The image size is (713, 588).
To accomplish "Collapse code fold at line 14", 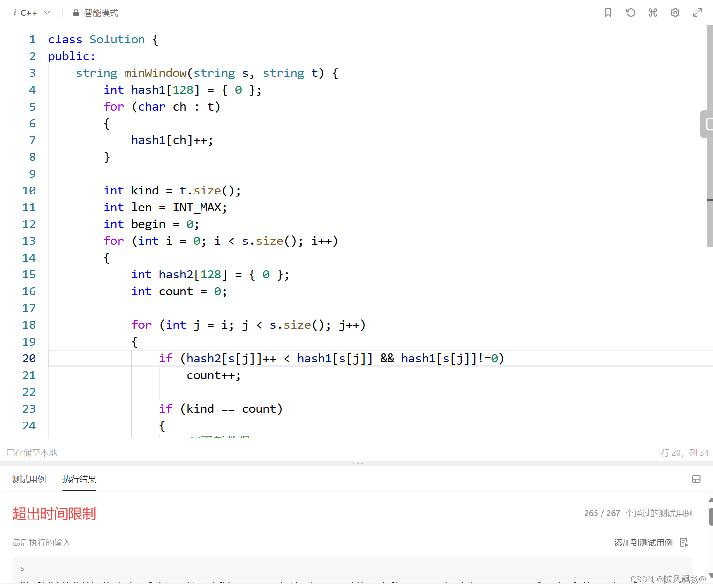I will click(43, 258).
